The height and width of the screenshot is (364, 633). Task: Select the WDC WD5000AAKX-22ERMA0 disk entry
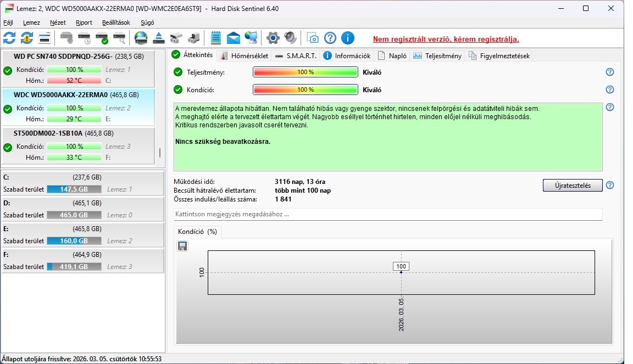click(x=79, y=107)
